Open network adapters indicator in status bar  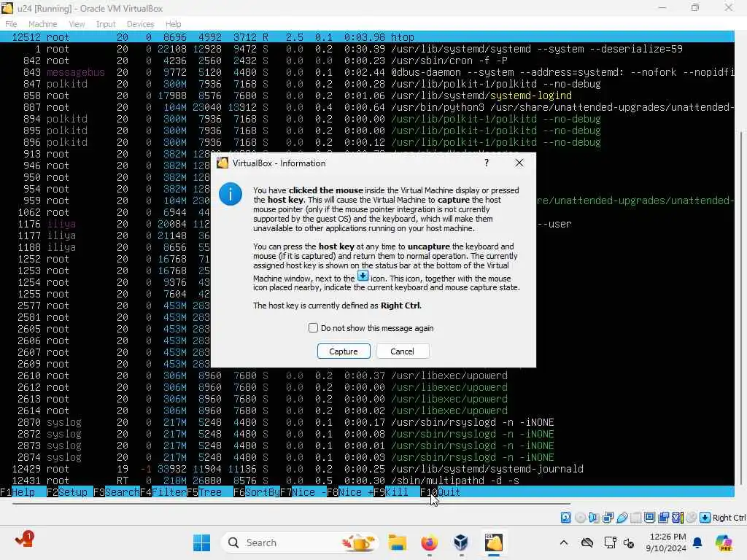(608, 518)
